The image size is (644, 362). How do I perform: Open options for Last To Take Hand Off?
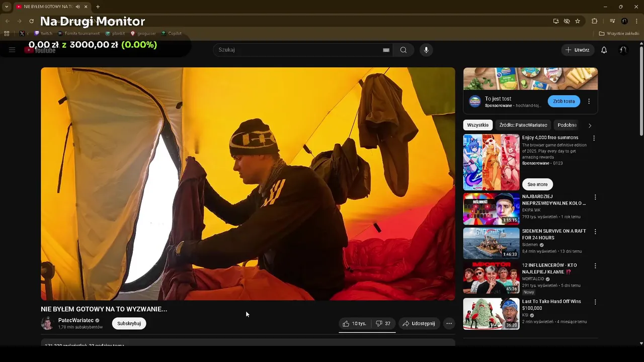pyautogui.click(x=595, y=302)
